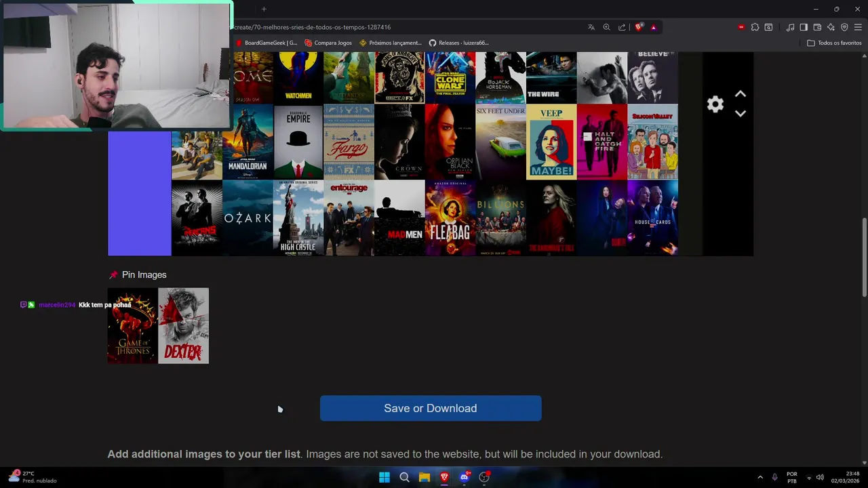
Task: Select the Dexter pinned image
Action: [x=183, y=326]
